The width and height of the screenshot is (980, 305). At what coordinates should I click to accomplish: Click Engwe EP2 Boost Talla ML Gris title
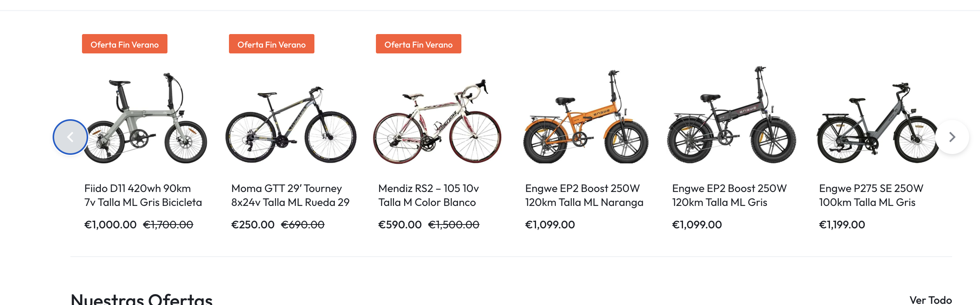tap(729, 195)
